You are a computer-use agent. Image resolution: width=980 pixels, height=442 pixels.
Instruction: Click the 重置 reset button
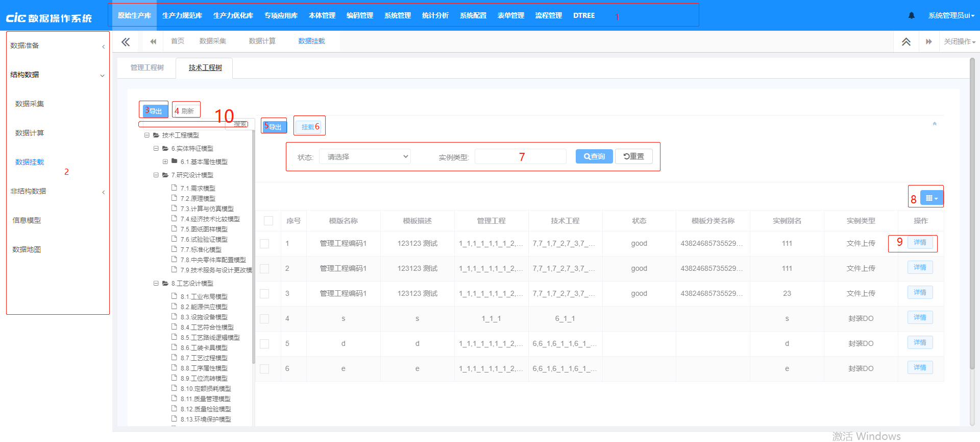click(x=633, y=156)
